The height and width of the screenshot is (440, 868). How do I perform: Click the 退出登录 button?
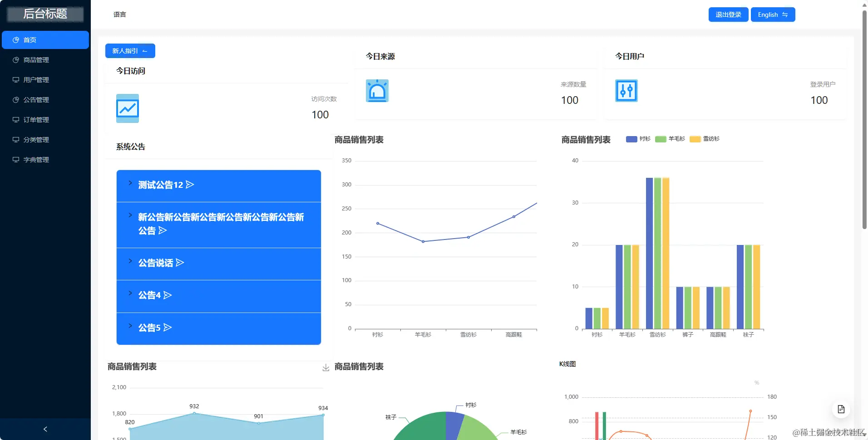tap(727, 14)
